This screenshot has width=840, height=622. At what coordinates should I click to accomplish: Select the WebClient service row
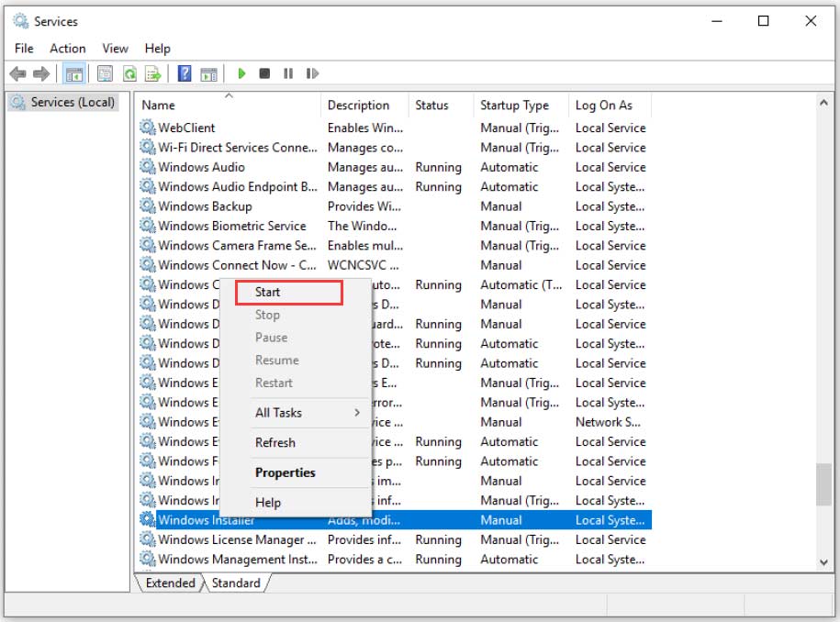pyautogui.click(x=395, y=128)
